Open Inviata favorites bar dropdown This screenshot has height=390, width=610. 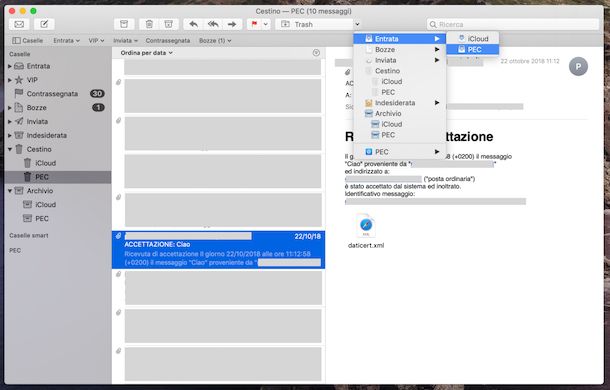tap(125, 40)
